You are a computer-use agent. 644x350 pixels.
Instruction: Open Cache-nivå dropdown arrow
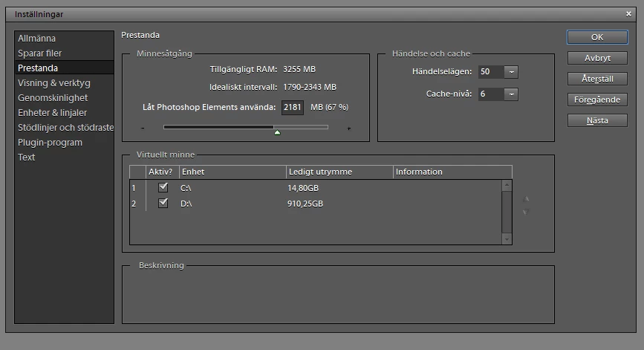pos(511,94)
